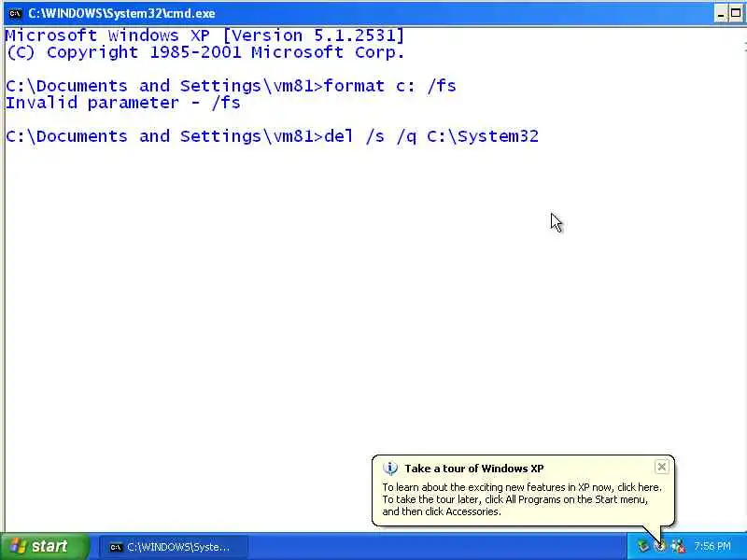Click the Microsoft Windows XP version line
Viewport: 747px width, 560px height.
[x=204, y=35]
